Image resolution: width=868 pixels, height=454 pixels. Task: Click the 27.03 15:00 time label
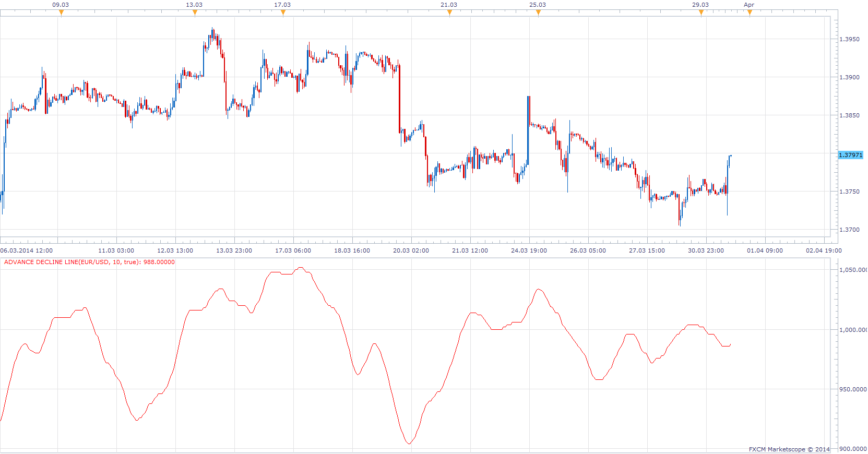click(647, 250)
